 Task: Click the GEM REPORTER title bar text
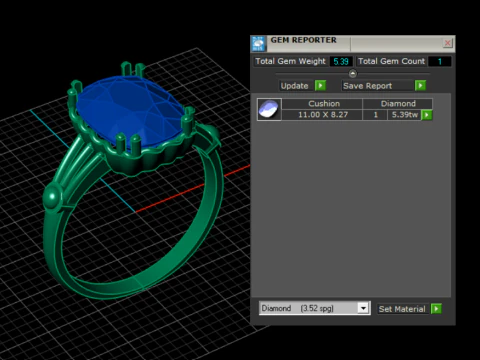point(303,40)
